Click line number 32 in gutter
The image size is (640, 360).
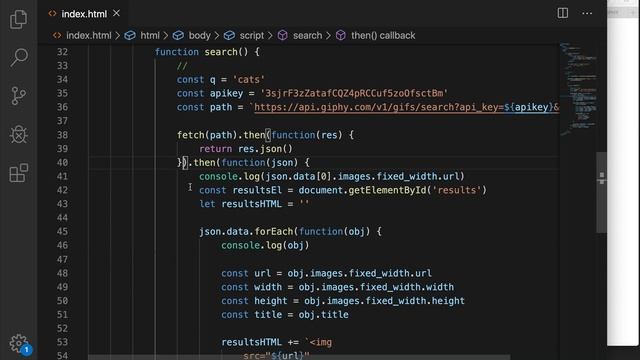tap(62, 52)
